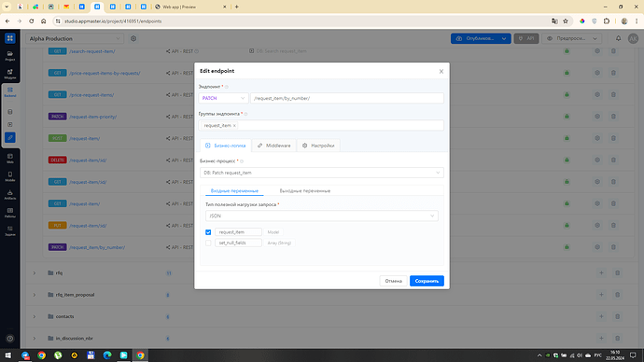Image resolution: width=644 pixels, height=362 pixels.
Task: Open the DB: Patch request_item business process dropdown
Action: 322,173
